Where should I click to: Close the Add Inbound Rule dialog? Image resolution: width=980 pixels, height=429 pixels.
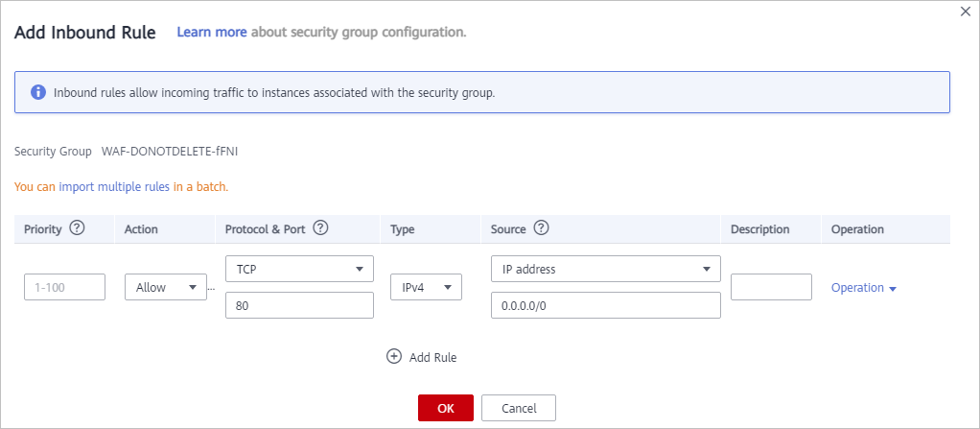click(965, 11)
